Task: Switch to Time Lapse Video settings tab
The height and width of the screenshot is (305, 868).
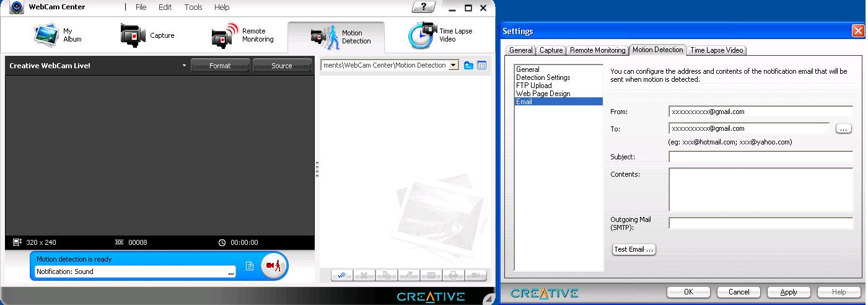Action: pos(717,50)
